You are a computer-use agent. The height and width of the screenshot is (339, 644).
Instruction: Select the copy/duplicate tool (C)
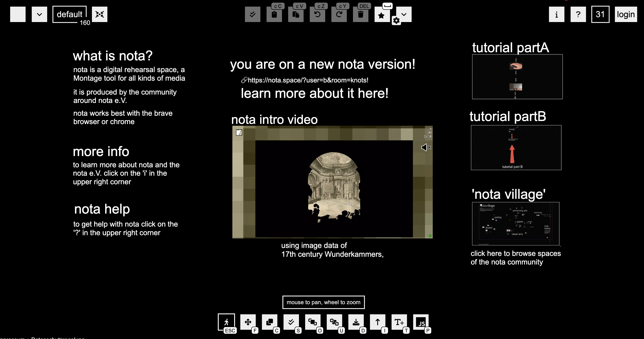click(269, 322)
